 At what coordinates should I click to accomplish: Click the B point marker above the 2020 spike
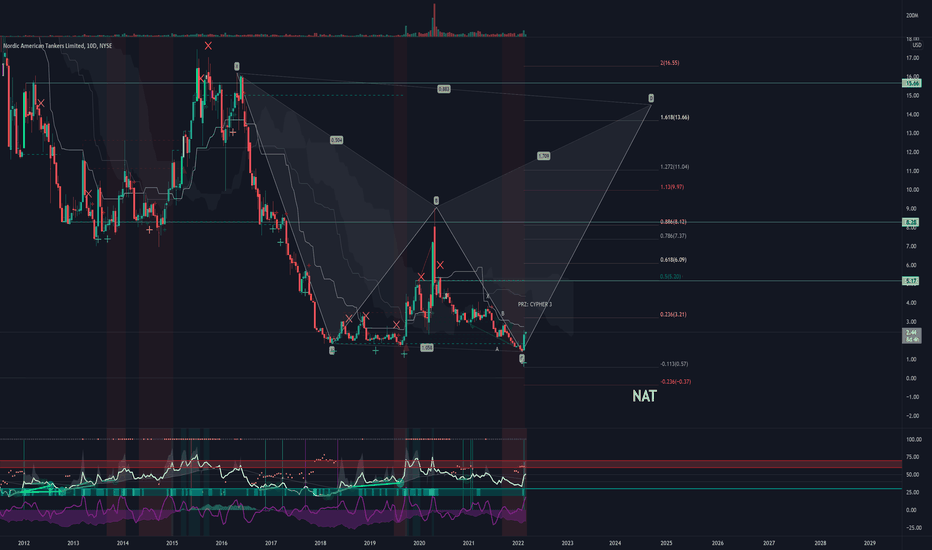coord(436,201)
